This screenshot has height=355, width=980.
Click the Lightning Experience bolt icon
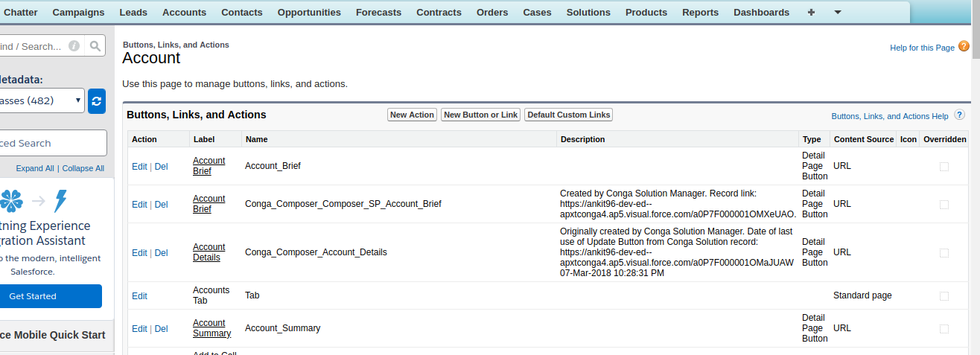tap(61, 201)
